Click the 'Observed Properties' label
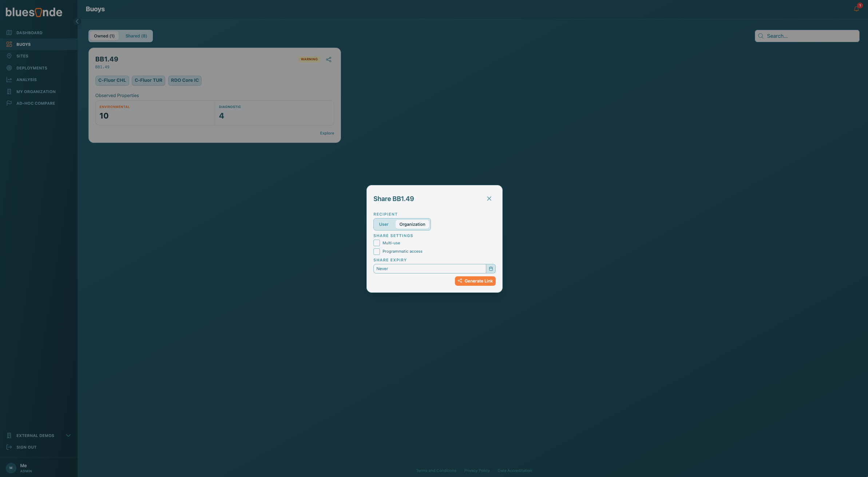The width and height of the screenshot is (868, 477). [x=117, y=96]
